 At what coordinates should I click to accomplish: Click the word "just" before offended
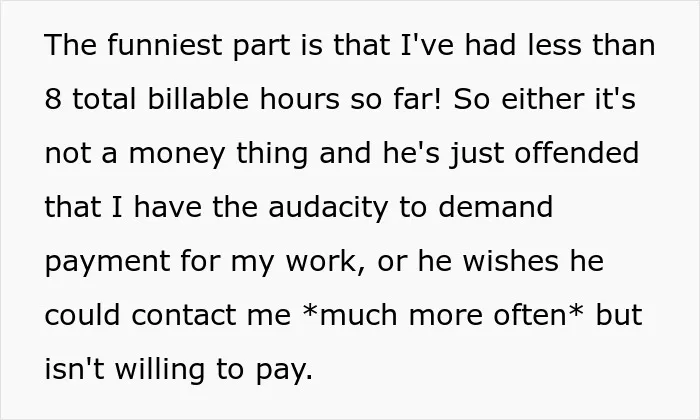tap(477, 154)
